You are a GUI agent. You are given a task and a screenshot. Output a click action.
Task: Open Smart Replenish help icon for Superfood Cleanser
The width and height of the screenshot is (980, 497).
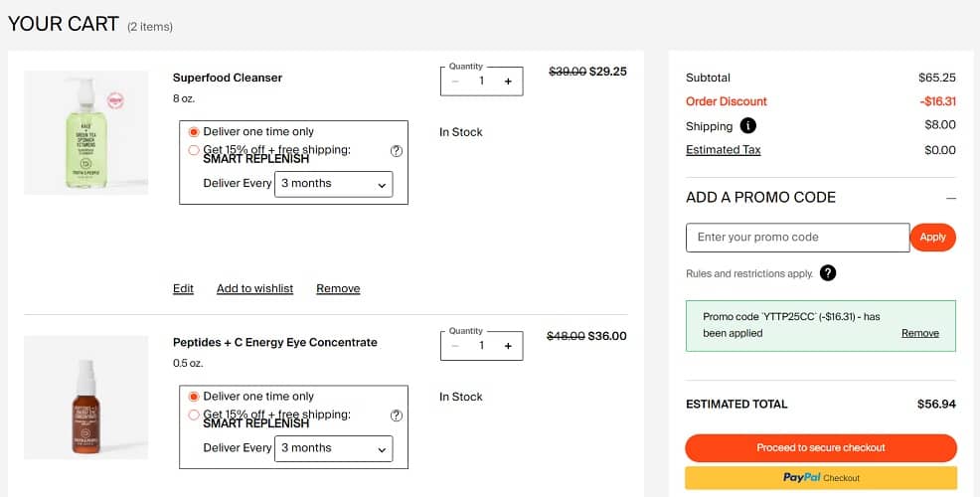(x=397, y=151)
